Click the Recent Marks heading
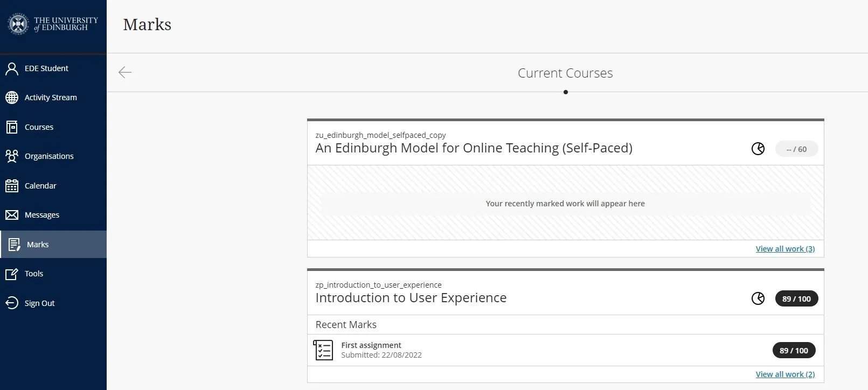This screenshot has height=390, width=868. click(346, 325)
